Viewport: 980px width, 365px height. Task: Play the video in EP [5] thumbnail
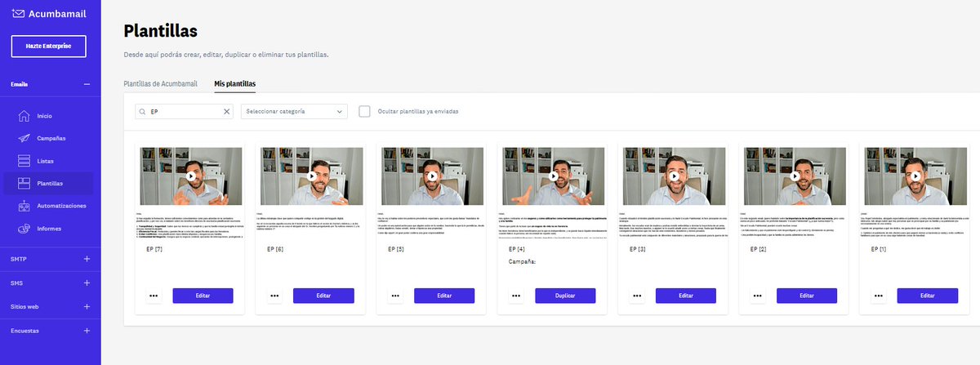432,176
